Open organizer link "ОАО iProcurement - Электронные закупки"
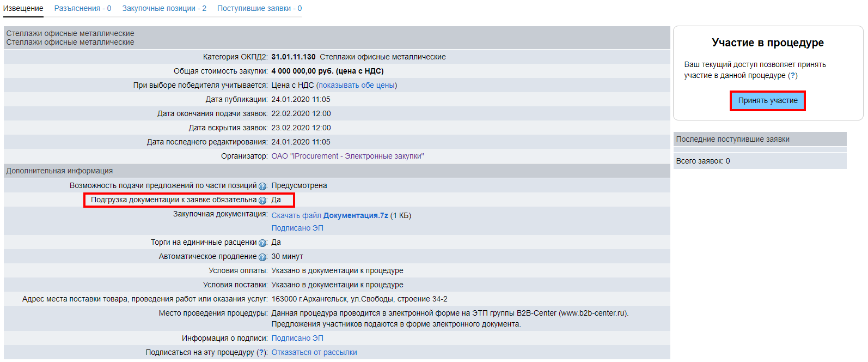This screenshot has width=868, height=362. point(347,156)
